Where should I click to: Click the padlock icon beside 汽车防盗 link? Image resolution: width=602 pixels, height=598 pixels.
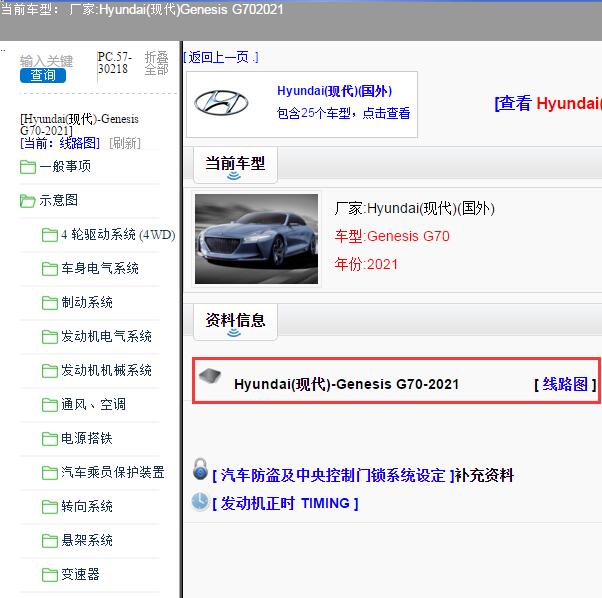(200, 469)
